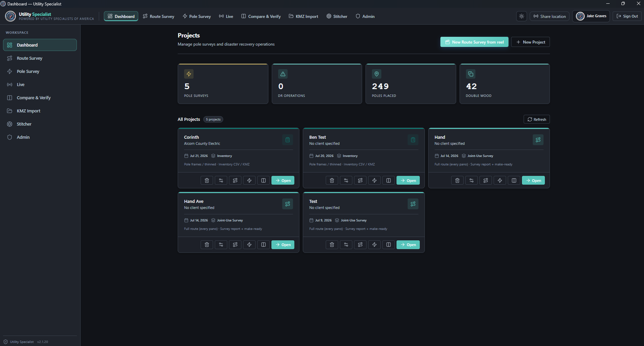
Task: Open route survey icon on Ben Test card
Action: [360, 181]
